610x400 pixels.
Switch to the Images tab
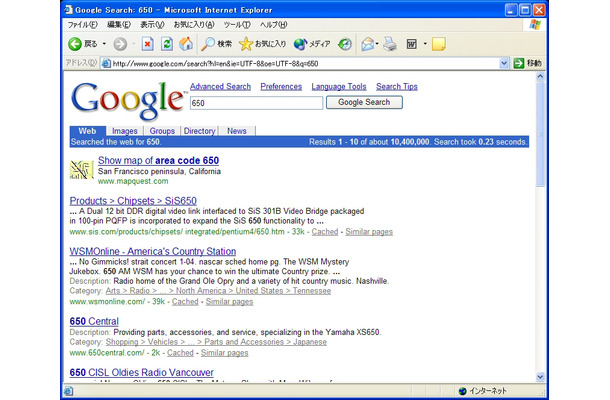124,131
